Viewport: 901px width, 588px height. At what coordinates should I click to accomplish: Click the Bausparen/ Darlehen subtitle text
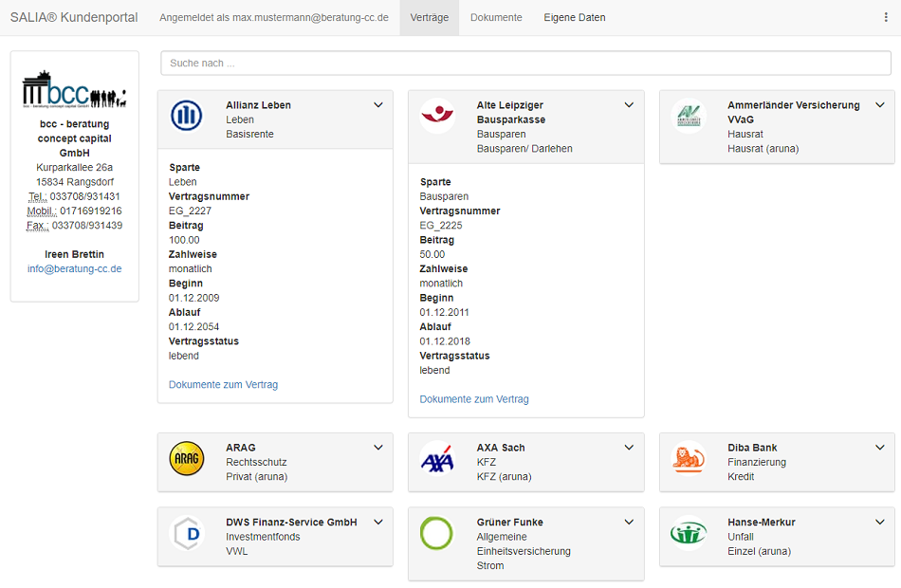tap(524, 148)
